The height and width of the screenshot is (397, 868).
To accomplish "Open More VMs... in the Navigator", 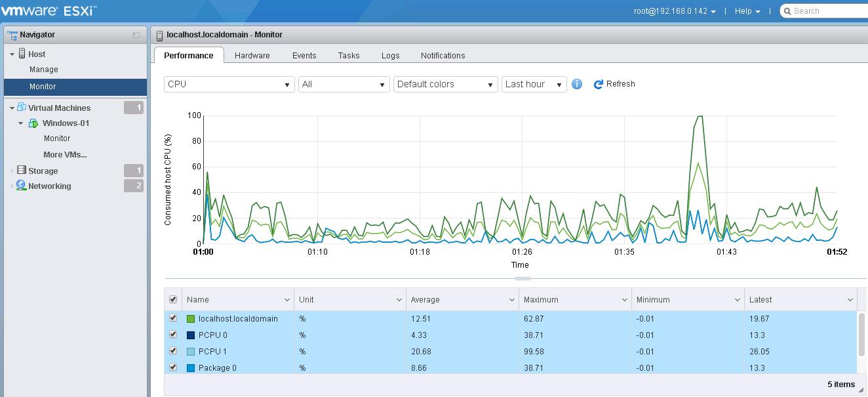I will [65, 155].
